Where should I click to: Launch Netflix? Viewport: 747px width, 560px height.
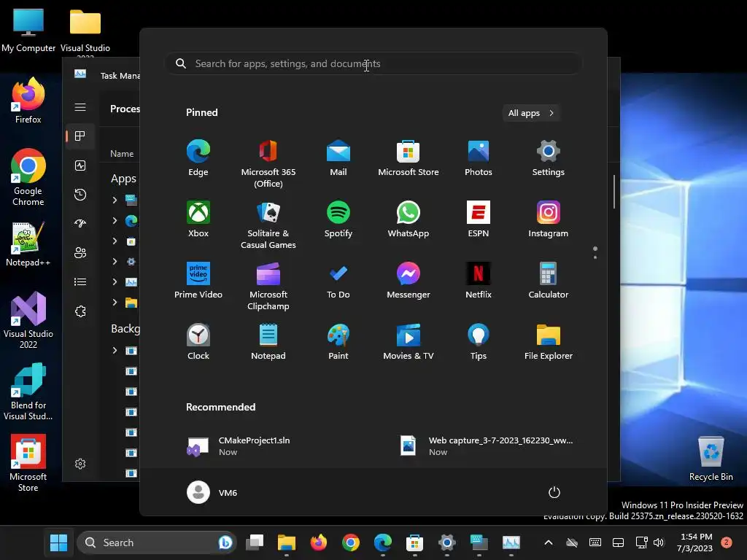click(479, 281)
